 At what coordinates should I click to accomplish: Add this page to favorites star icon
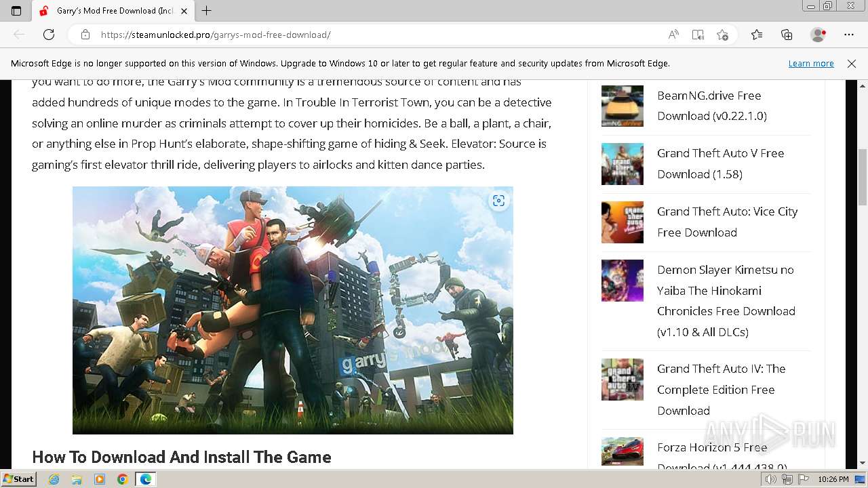[x=722, y=35]
